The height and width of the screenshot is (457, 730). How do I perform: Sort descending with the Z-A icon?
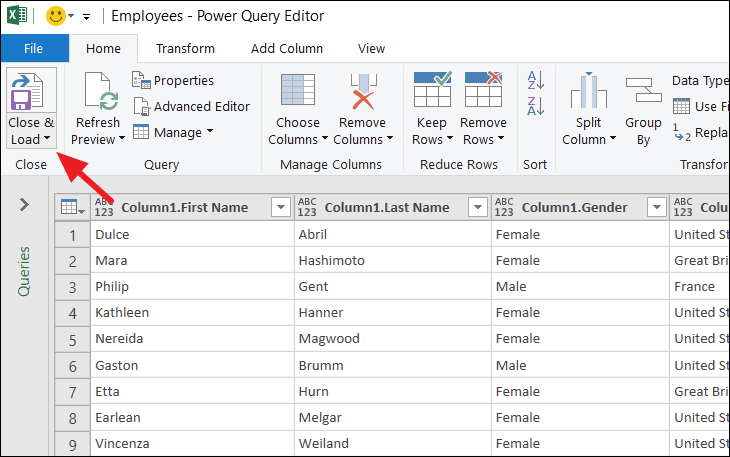[x=535, y=107]
